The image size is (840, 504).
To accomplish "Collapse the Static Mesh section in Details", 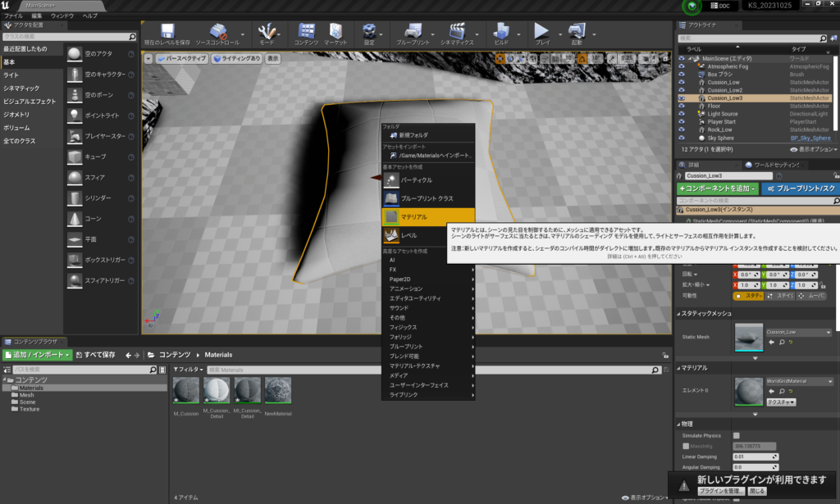I will [x=678, y=314].
